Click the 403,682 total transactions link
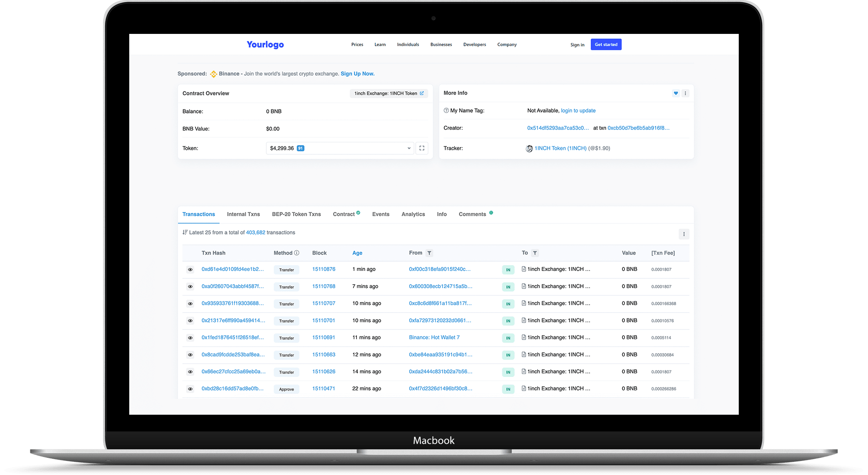This screenshot has width=868, height=475. [256, 232]
